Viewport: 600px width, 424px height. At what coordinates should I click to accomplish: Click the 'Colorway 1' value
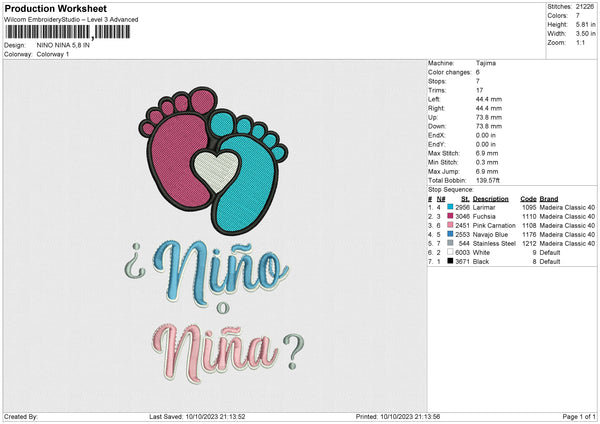[x=53, y=54]
